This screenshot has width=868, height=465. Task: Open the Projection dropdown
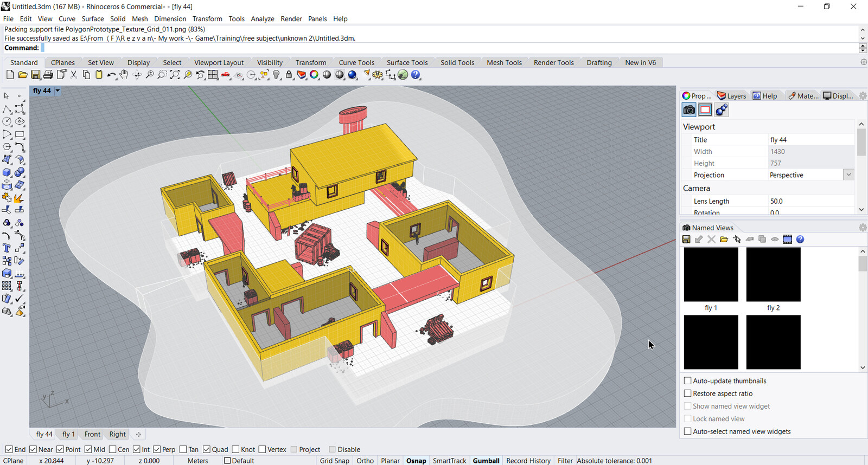point(849,175)
